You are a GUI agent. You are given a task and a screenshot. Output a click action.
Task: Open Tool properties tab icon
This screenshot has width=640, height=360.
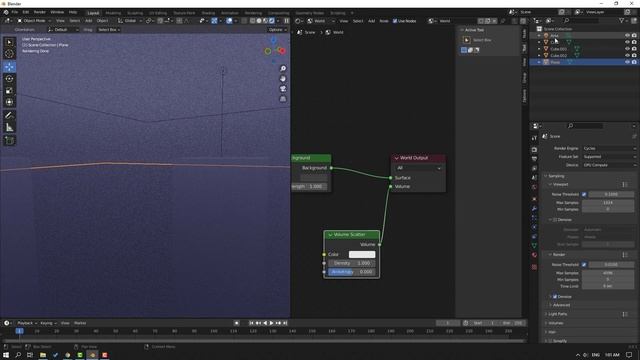pyautogui.click(x=534, y=138)
